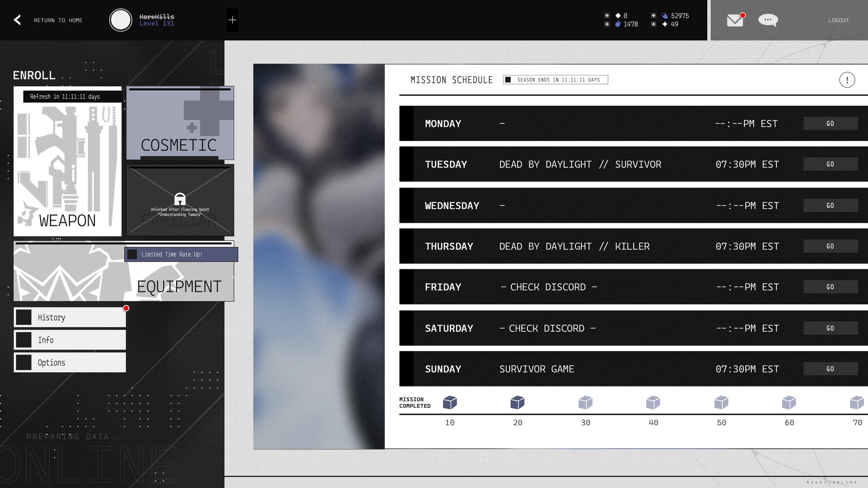Open the Info menu item
868x488 pixels.
pyautogui.click(x=70, y=340)
